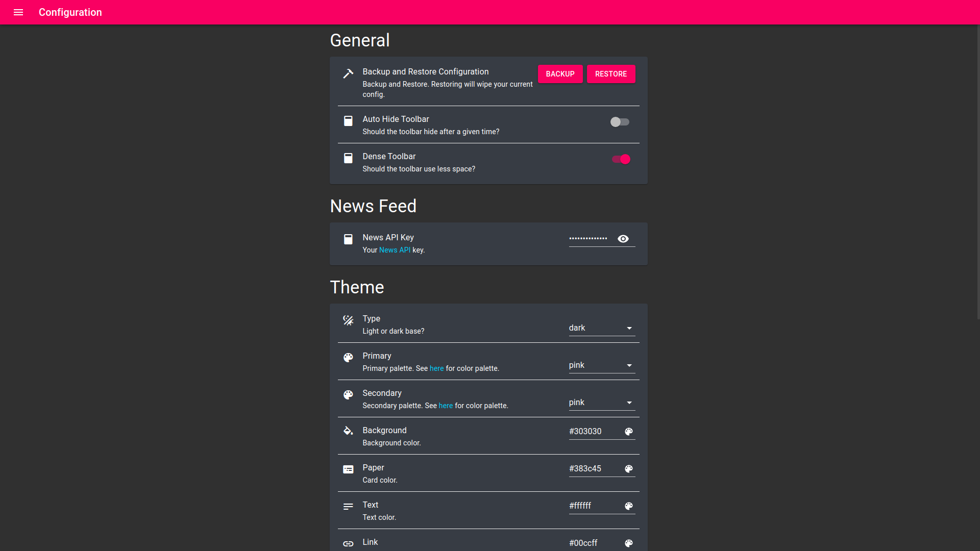The height and width of the screenshot is (551, 980).
Task: Click the Background color hex input field
Action: point(592,431)
